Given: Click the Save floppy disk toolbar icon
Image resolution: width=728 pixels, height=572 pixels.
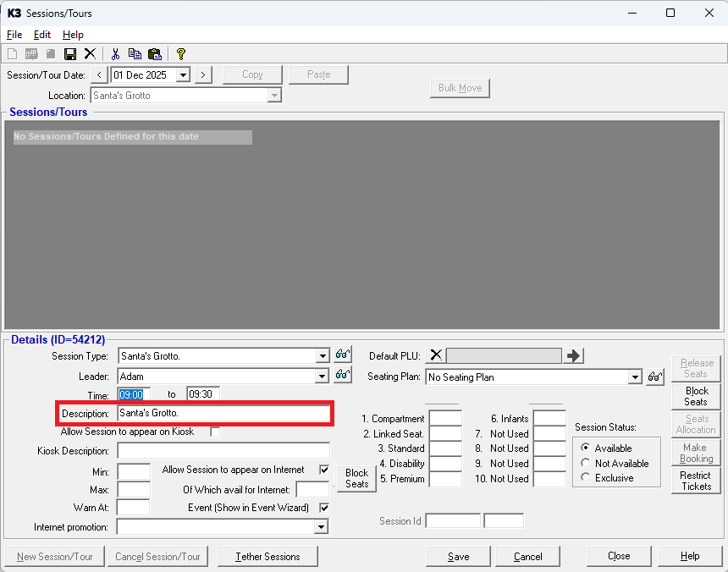Looking at the screenshot, I should click(70, 54).
